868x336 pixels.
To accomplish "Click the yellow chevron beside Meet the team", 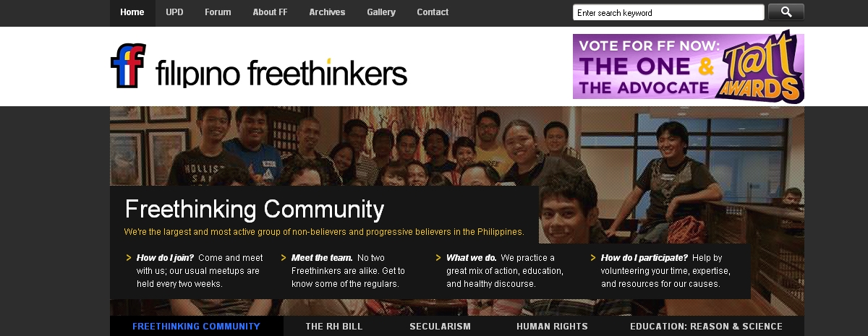I will (x=284, y=257).
